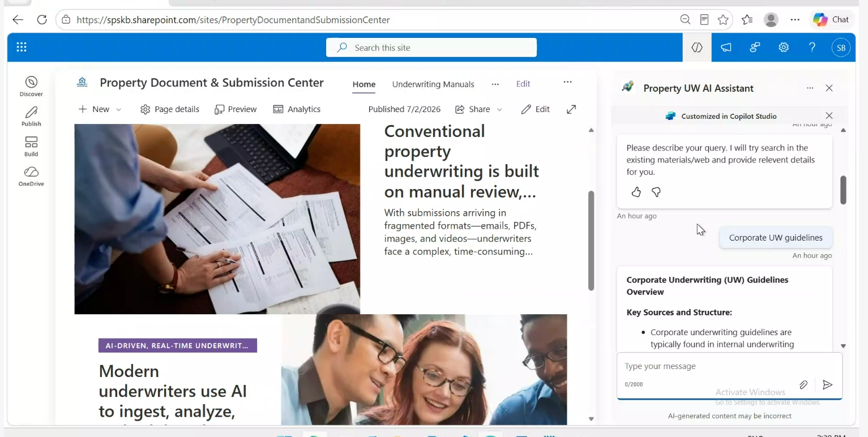Image resolution: width=868 pixels, height=437 pixels.
Task: Open the site header more options ellipsis
Action: 567,83
